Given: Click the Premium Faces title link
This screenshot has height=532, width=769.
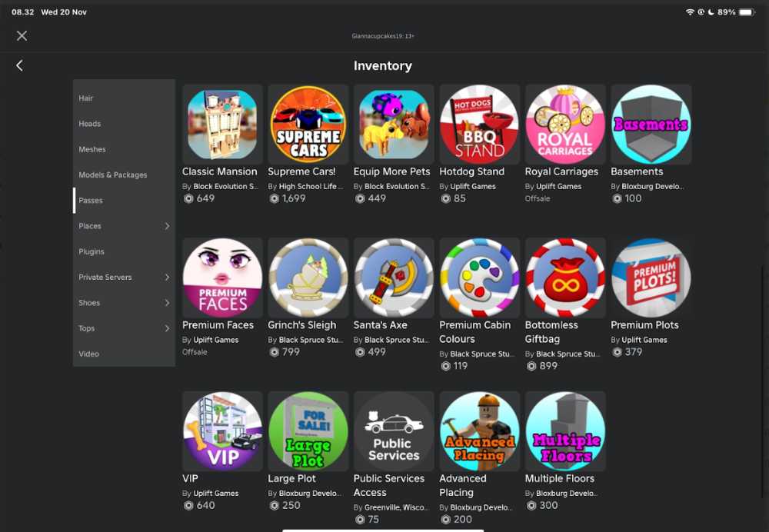Looking at the screenshot, I should [218, 325].
